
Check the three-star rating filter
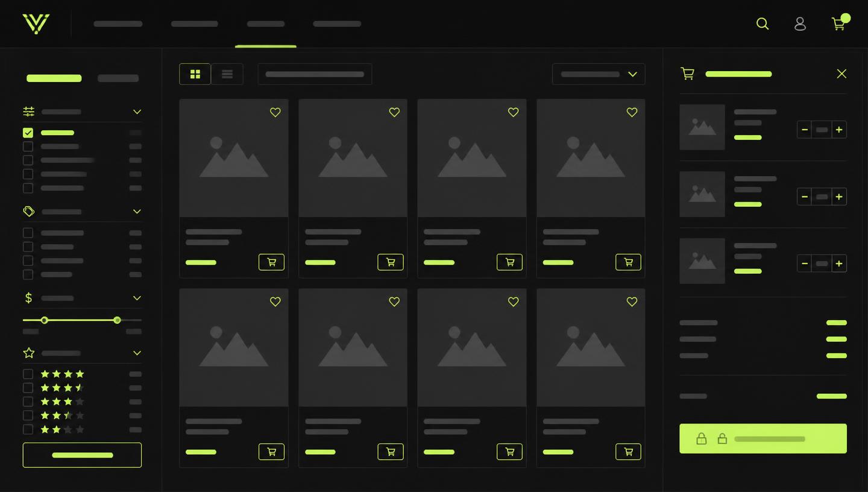coord(28,402)
